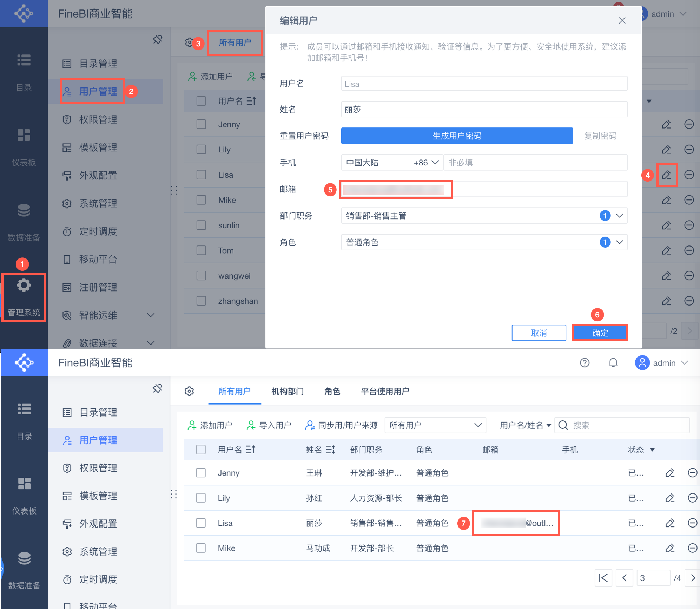This screenshot has width=700, height=609.
Task: Switch to the 机构部门 tab
Action: pos(288,391)
